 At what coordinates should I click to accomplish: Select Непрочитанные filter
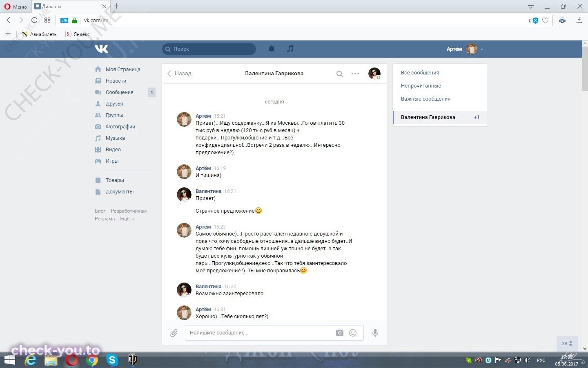(x=421, y=86)
